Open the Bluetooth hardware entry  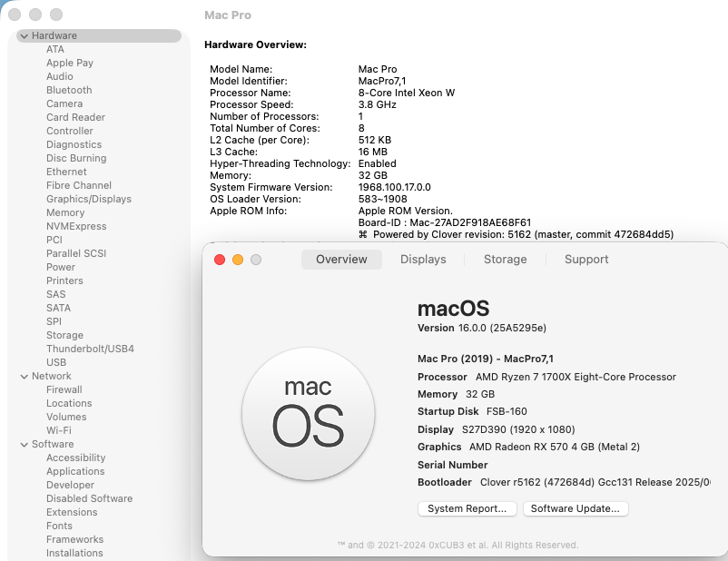(x=69, y=90)
